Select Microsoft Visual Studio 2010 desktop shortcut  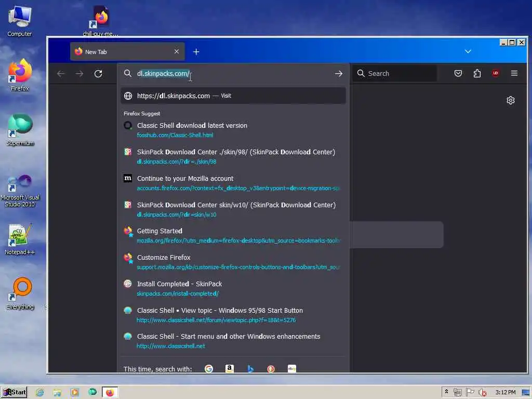[20, 191]
